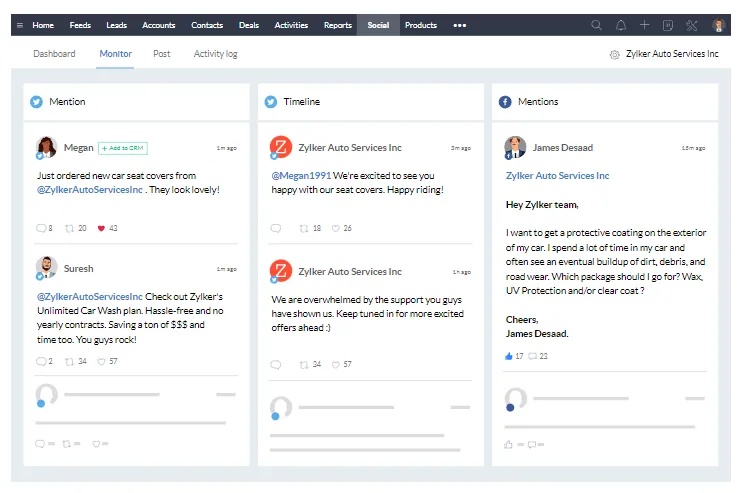Toggle thumbs-up on James Desaad's post
Viewport: 744px width, 493px height.
tap(509, 356)
